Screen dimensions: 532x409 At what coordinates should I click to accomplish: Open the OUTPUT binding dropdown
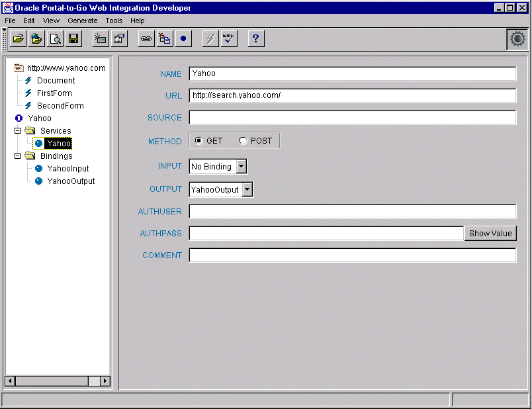coord(247,189)
